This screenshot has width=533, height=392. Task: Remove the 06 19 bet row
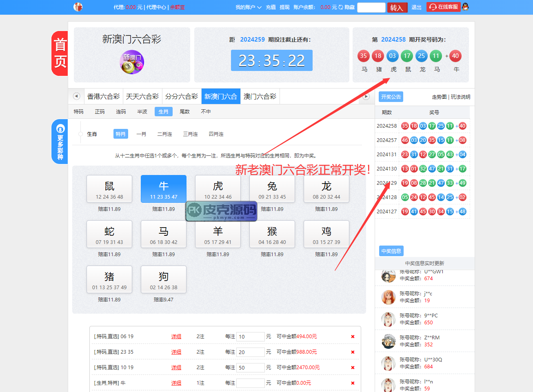[x=353, y=337]
